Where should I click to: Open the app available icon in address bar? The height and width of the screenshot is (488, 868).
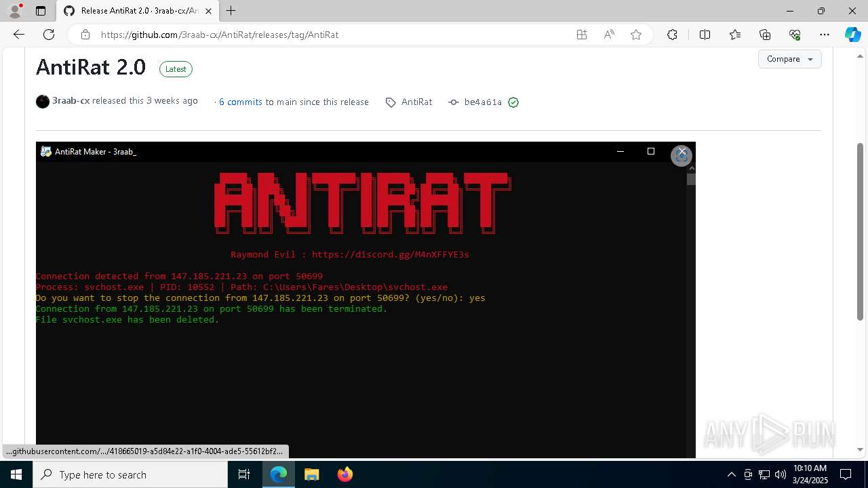(x=582, y=35)
